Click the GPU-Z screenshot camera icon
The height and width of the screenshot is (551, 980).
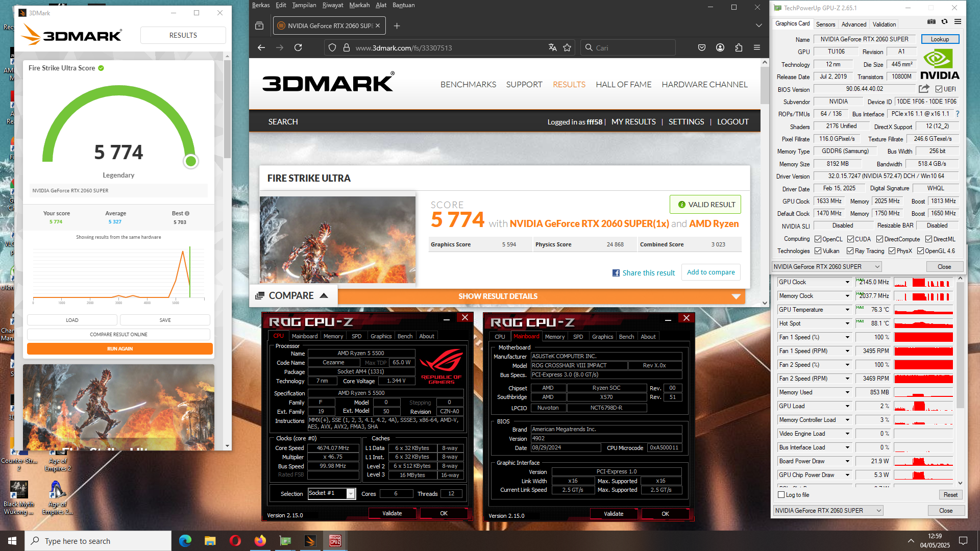click(x=931, y=22)
